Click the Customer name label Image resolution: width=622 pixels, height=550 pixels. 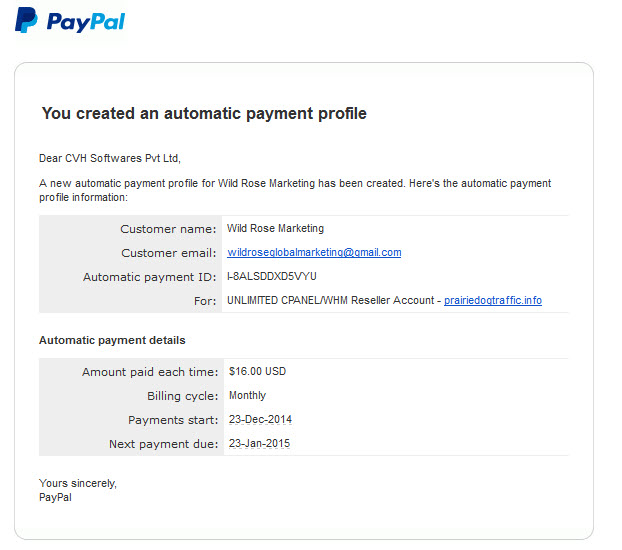click(168, 229)
